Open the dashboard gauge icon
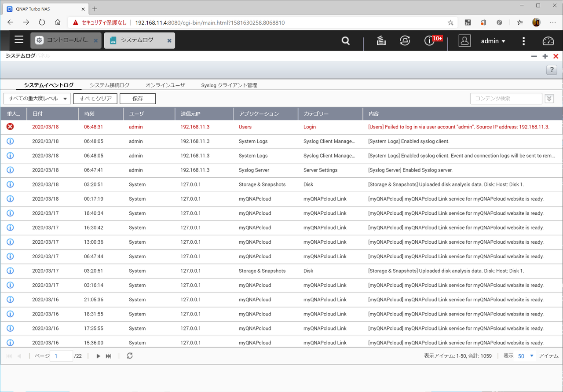 pos(548,41)
